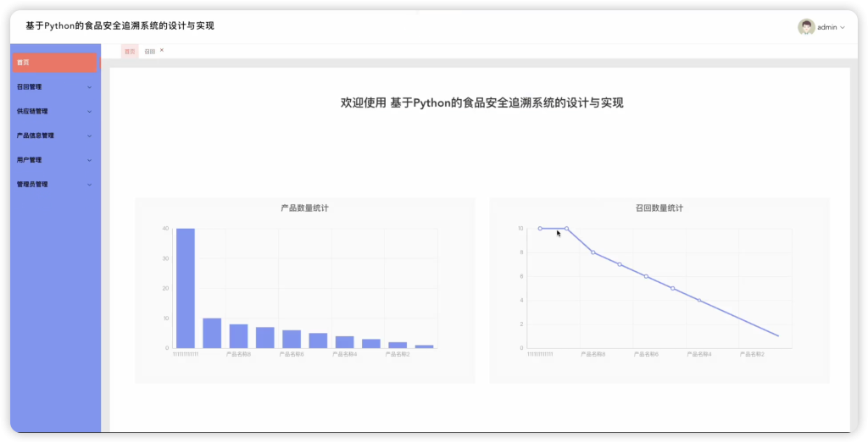Click the 产品名称4 label under the line chart

[699, 354]
